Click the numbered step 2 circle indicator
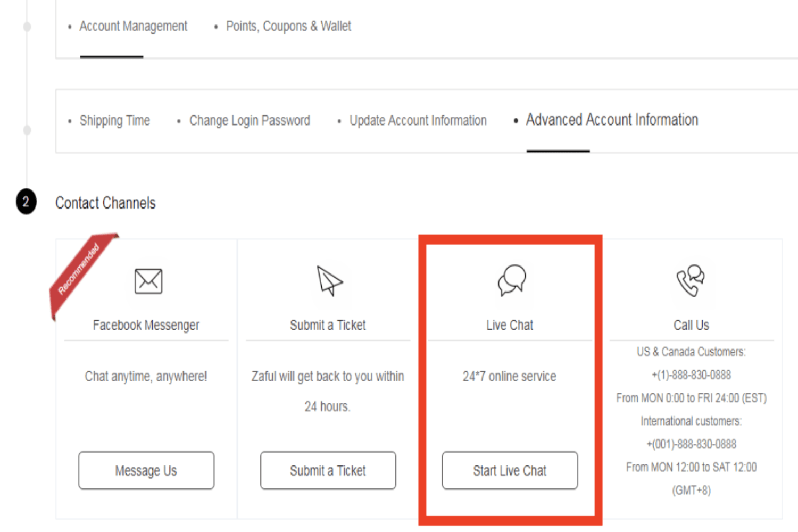 pos(25,202)
